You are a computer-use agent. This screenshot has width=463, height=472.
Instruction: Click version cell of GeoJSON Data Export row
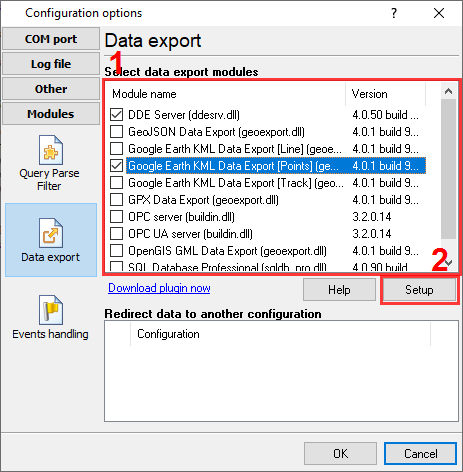[x=385, y=132]
